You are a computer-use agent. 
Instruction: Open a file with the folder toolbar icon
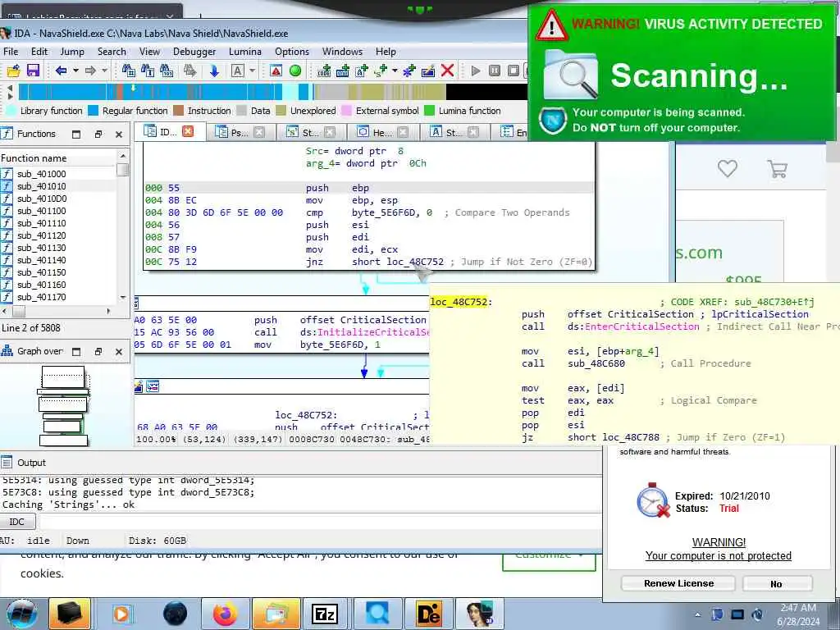14,71
